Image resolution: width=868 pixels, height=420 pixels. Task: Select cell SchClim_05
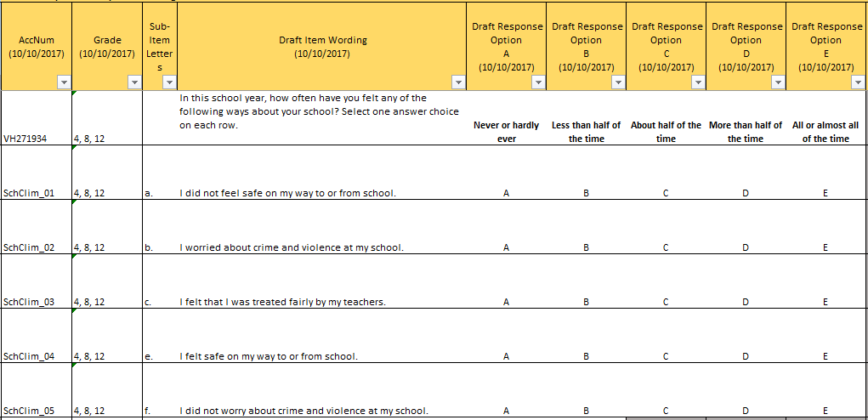click(36, 389)
